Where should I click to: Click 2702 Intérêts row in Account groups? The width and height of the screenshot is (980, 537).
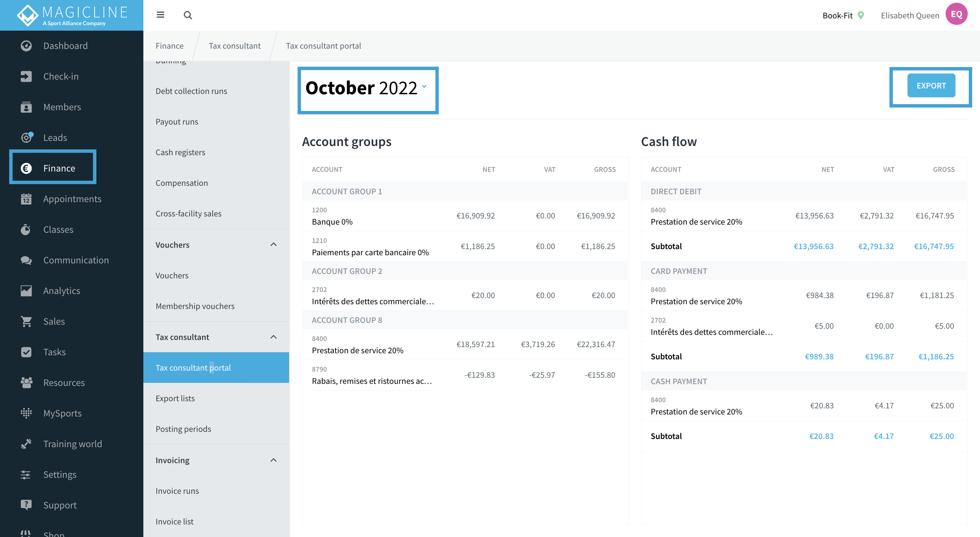coord(465,295)
